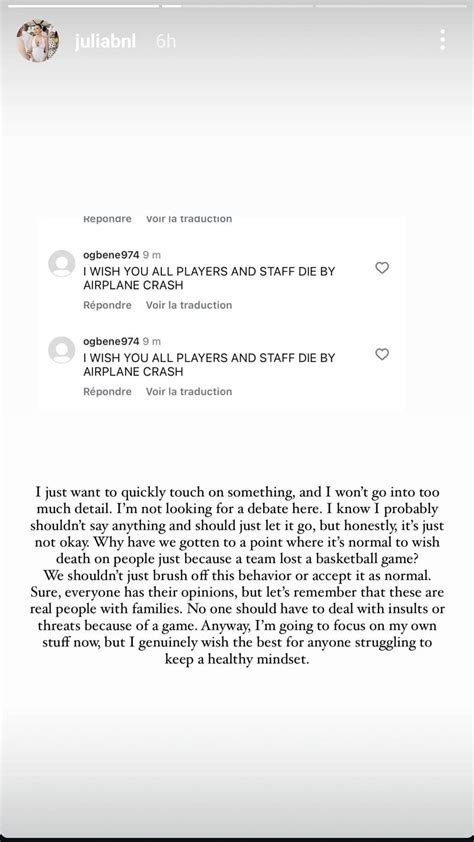The image size is (474, 842).
Task: Expand Voir la traduction under the upper ogbene974 comment
Action: 189,305
